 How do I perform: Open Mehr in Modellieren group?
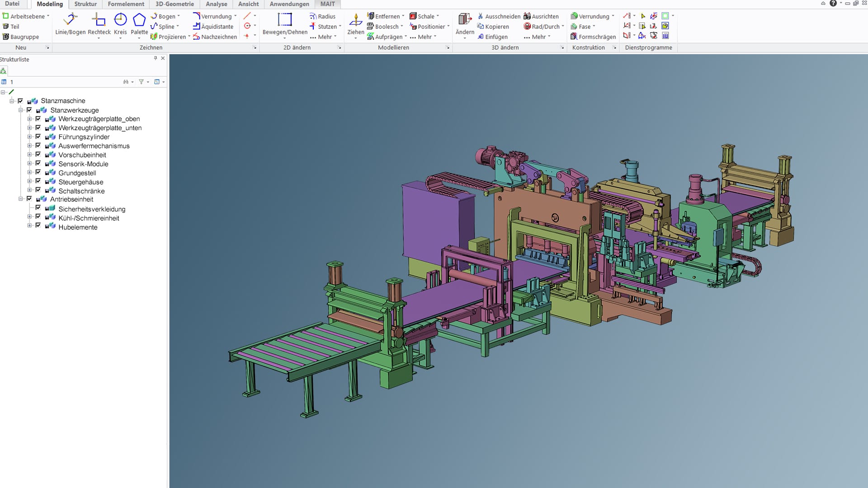tap(423, 37)
